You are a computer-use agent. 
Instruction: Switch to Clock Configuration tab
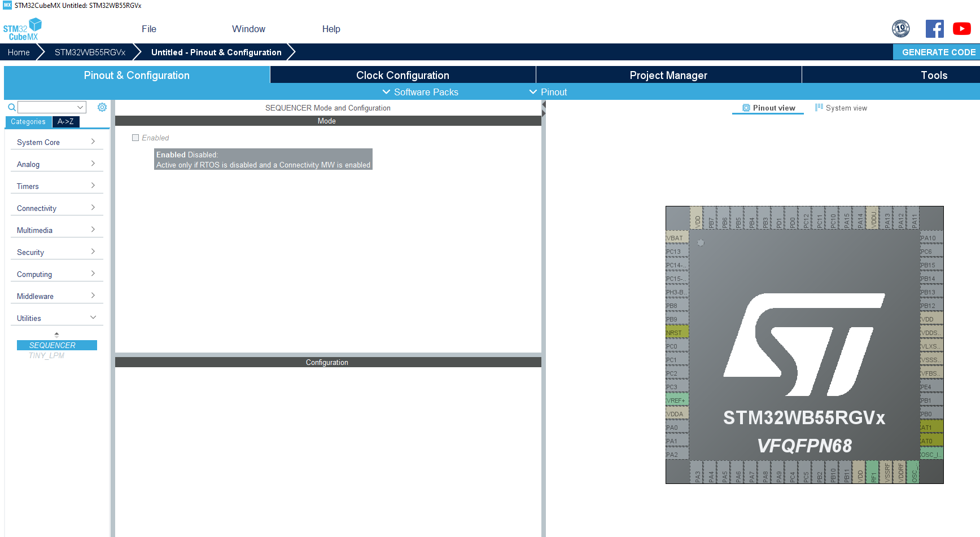click(x=403, y=75)
